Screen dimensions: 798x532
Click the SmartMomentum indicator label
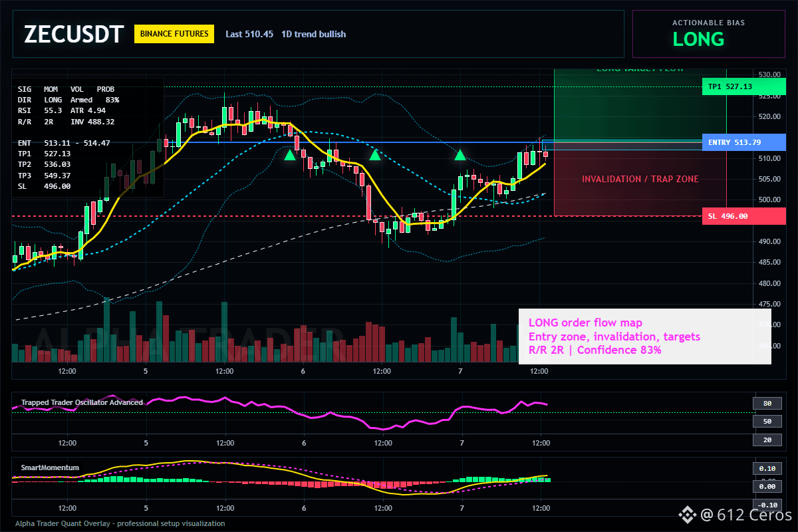(50, 467)
